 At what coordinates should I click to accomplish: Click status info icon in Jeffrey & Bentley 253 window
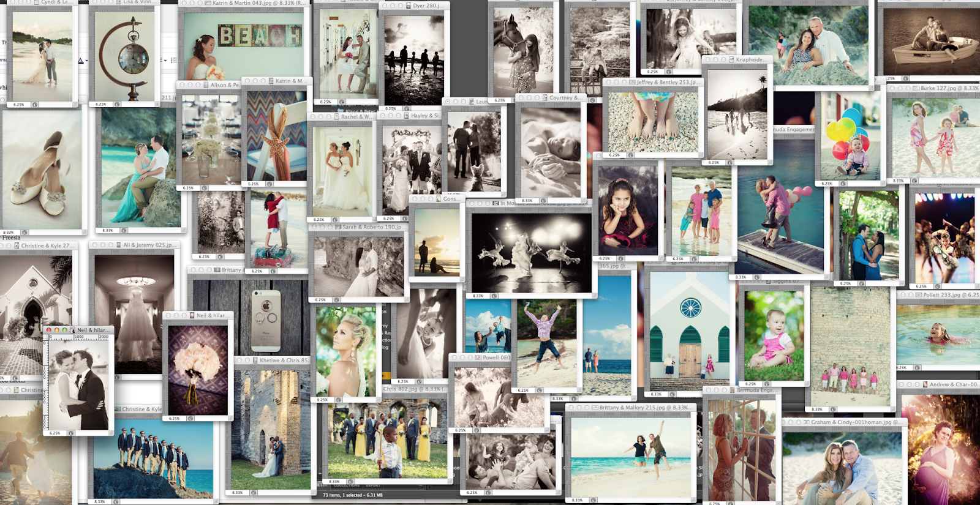[x=631, y=155]
